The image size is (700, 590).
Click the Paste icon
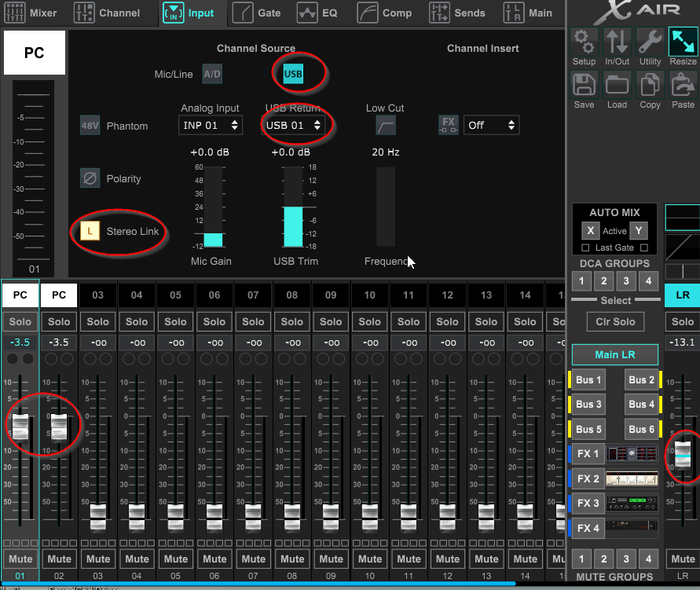click(x=683, y=85)
